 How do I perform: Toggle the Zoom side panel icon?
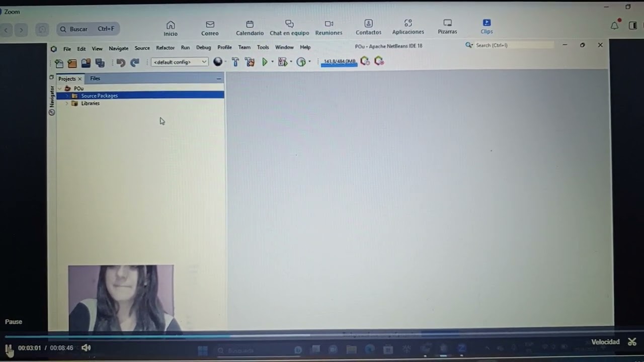point(633,26)
